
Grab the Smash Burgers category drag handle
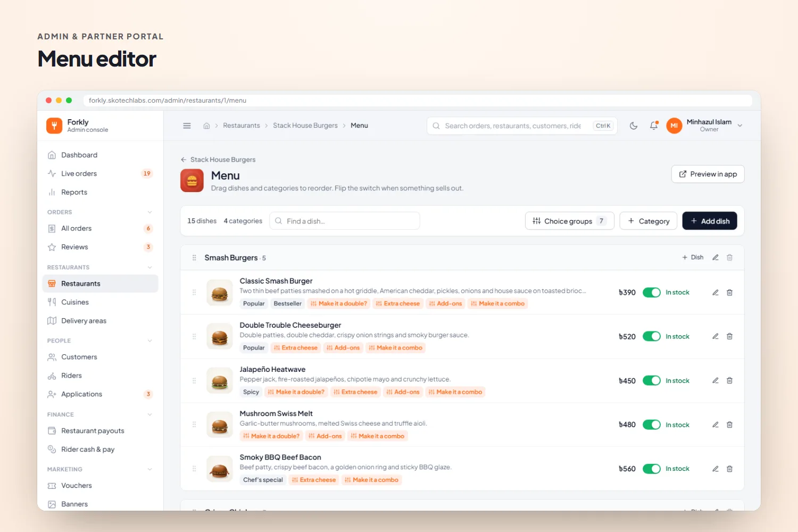point(194,257)
